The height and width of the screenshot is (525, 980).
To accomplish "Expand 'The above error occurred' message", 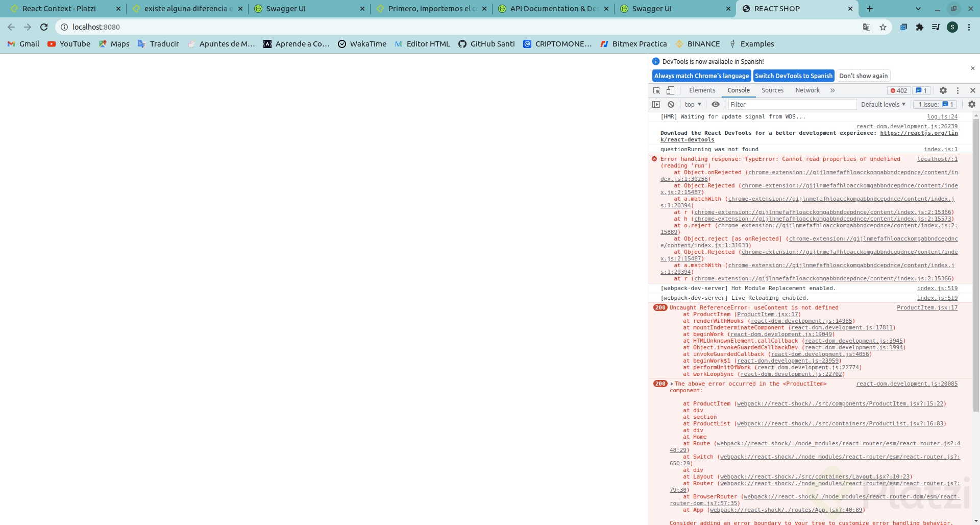I will click(x=672, y=384).
